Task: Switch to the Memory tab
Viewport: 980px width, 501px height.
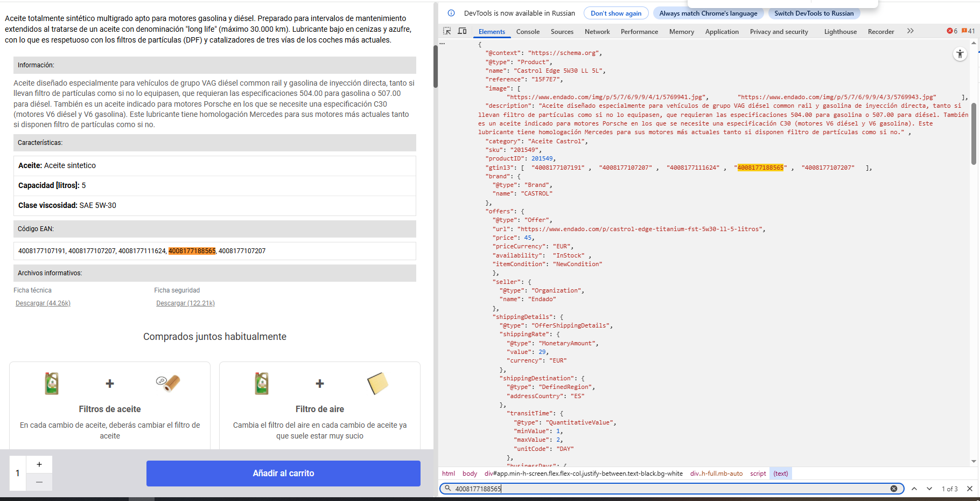Action: pyautogui.click(x=681, y=32)
